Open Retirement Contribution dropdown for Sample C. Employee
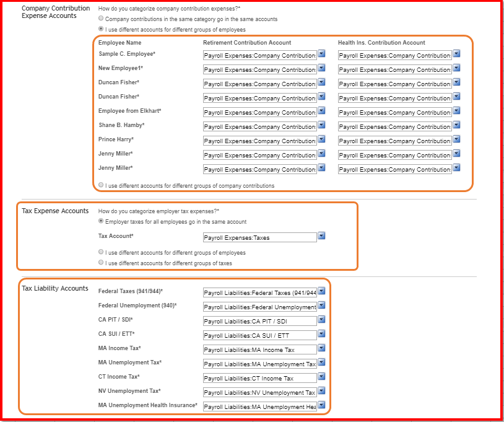The image size is (504, 422). (321, 54)
